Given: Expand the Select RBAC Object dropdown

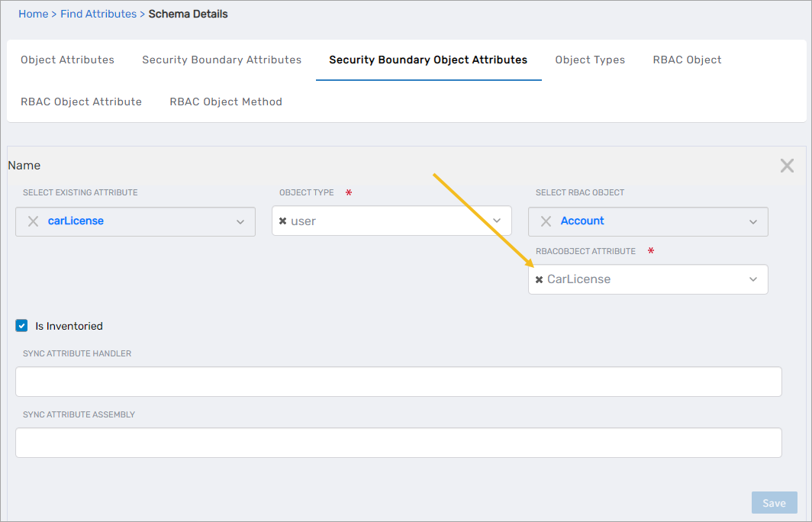Looking at the screenshot, I should click(x=753, y=222).
